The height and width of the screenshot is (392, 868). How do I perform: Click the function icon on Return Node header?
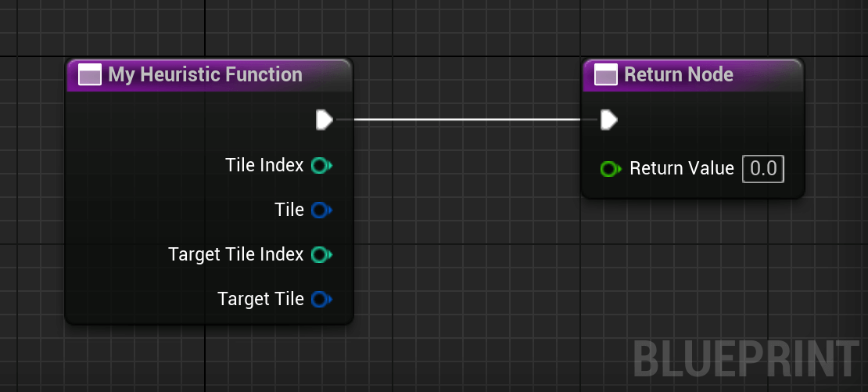click(x=605, y=75)
